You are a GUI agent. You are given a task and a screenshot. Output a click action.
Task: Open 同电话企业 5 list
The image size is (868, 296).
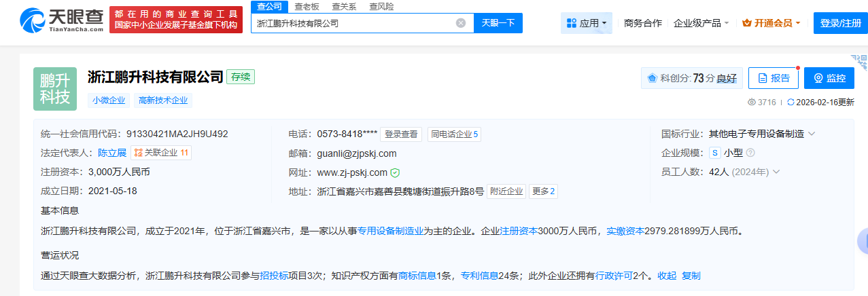[455, 134]
